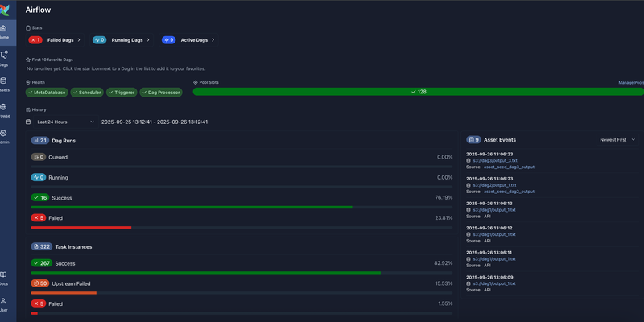Open the Home sidebar icon

pyautogui.click(x=4, y=28)
